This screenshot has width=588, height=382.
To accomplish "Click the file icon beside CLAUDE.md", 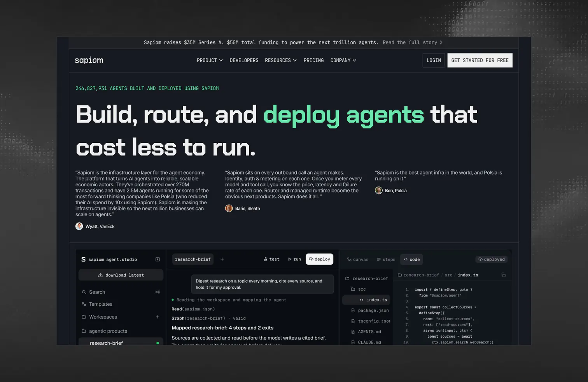I will 353,342.
